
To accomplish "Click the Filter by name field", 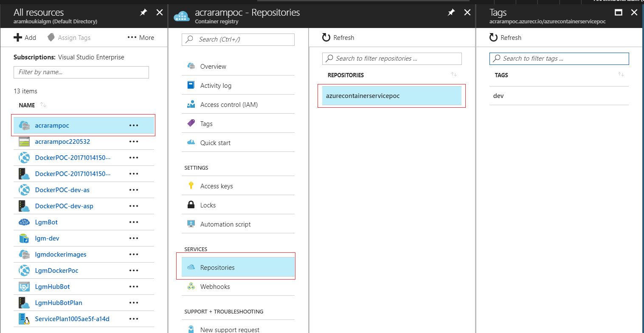I will coord(81,72).
